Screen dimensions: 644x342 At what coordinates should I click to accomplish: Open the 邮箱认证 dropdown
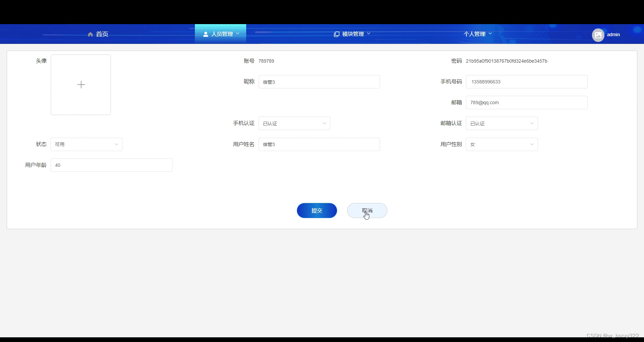[502, 123]
